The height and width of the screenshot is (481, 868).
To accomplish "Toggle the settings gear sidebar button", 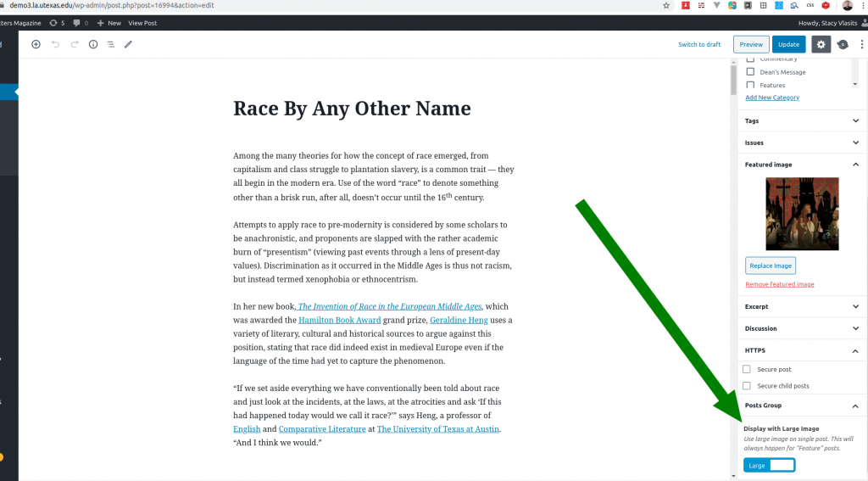I will [821, 44].
